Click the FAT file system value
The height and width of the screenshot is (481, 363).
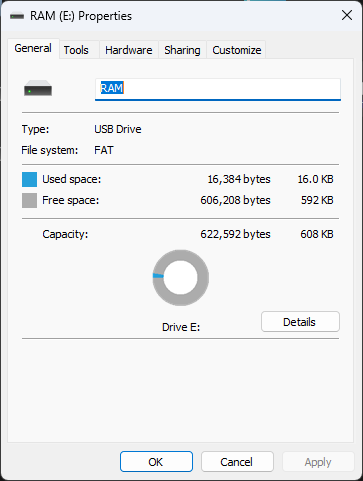pyautogui.click(x=104, y=150)
